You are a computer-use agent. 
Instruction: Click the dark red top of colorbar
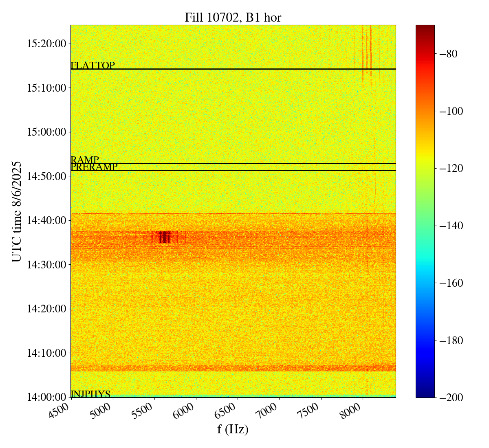pyautogui.click(x=425, y=28)
